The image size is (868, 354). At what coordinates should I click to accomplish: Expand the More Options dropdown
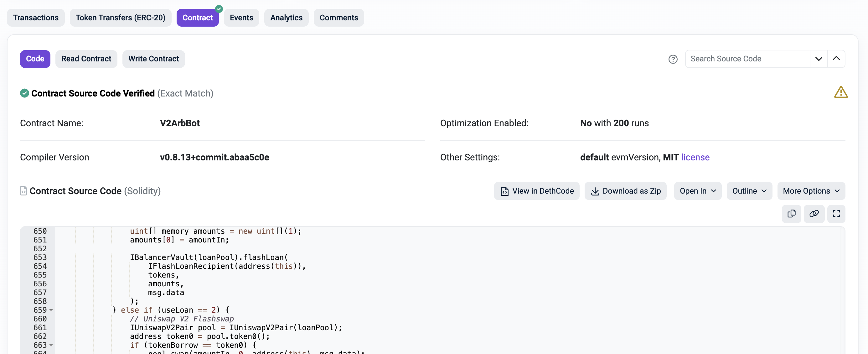click(811, 191)
